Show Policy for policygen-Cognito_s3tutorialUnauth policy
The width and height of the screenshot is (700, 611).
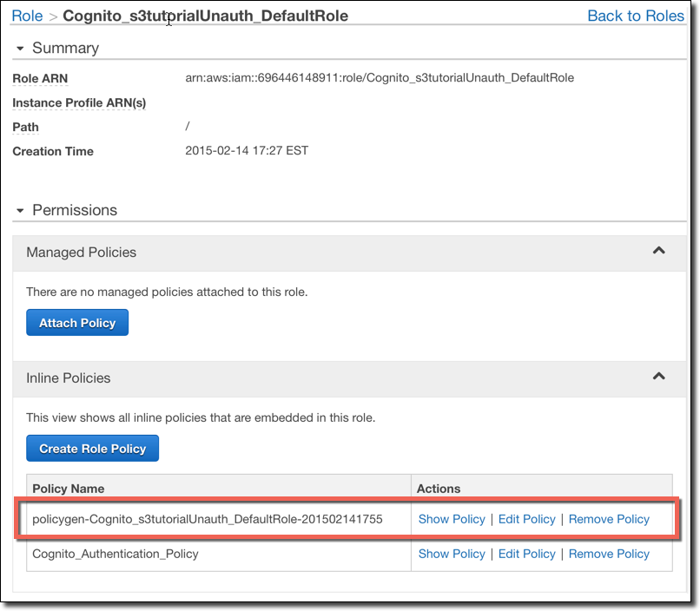point(452,519)
